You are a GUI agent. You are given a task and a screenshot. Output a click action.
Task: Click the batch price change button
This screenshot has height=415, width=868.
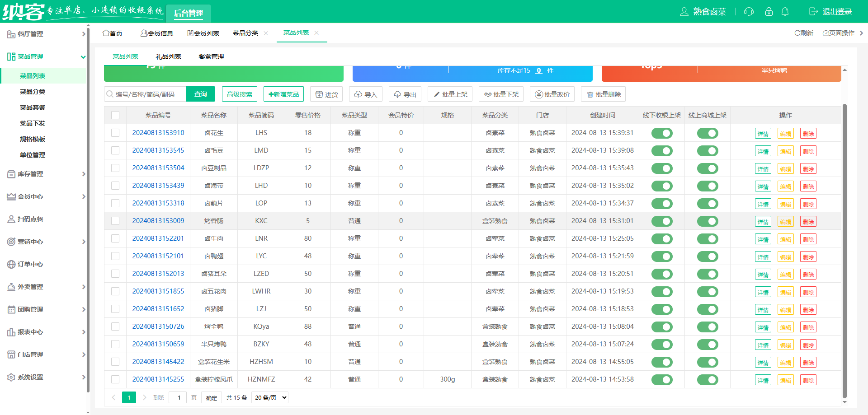coord(552,94)
